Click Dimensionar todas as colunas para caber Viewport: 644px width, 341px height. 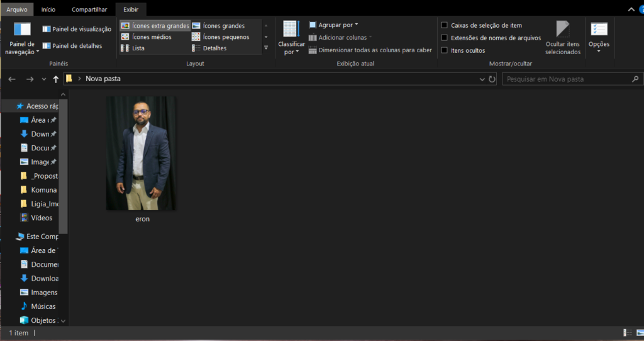coord(370,50)
